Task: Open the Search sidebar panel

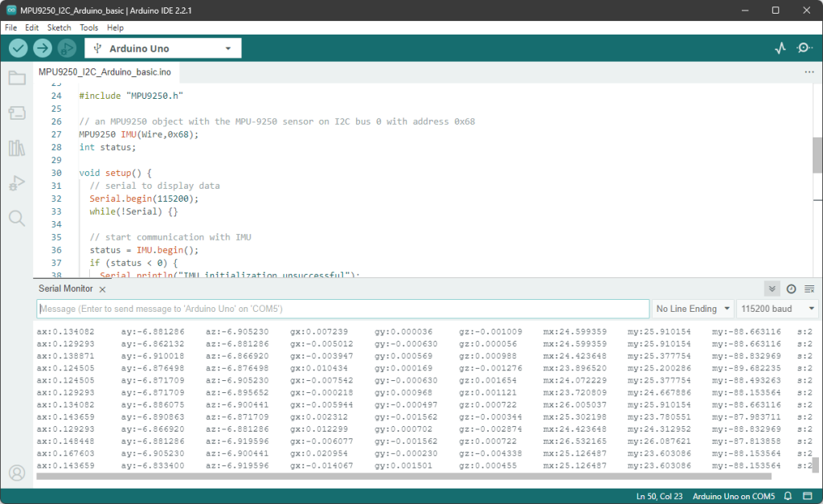Action: click(18, 218)
